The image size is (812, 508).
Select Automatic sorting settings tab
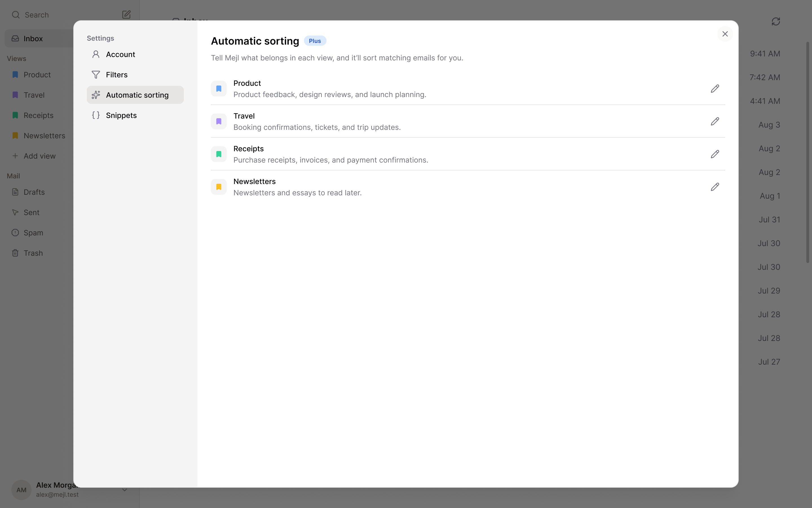click(x=135, y=95)
